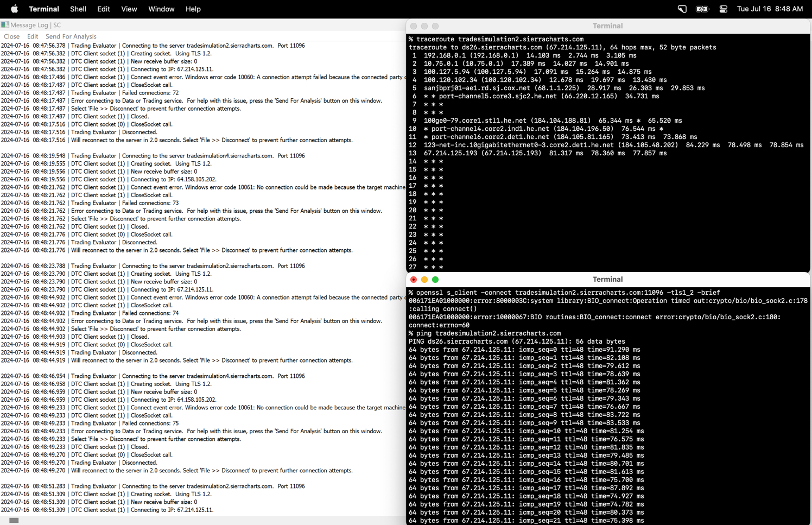Click the 08:48:17.486 error code 10060 line

(x=203, y=77)
